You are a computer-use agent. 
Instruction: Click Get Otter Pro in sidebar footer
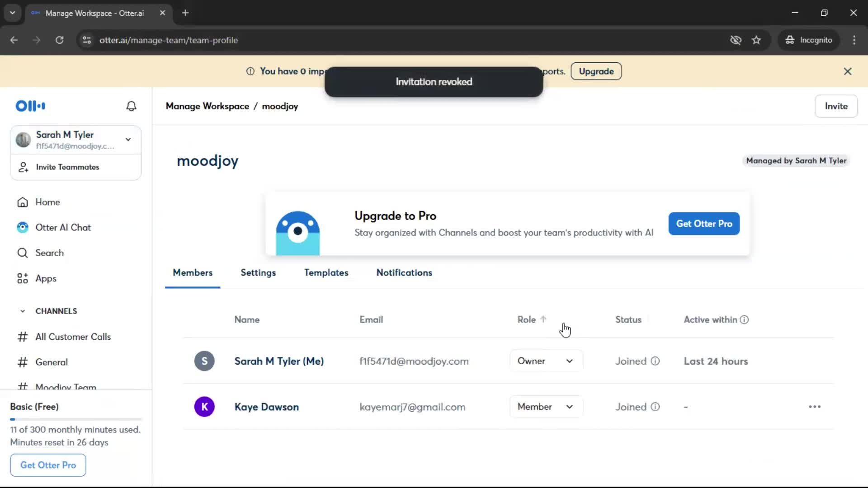pyautogui.click(x=48, y=465)
